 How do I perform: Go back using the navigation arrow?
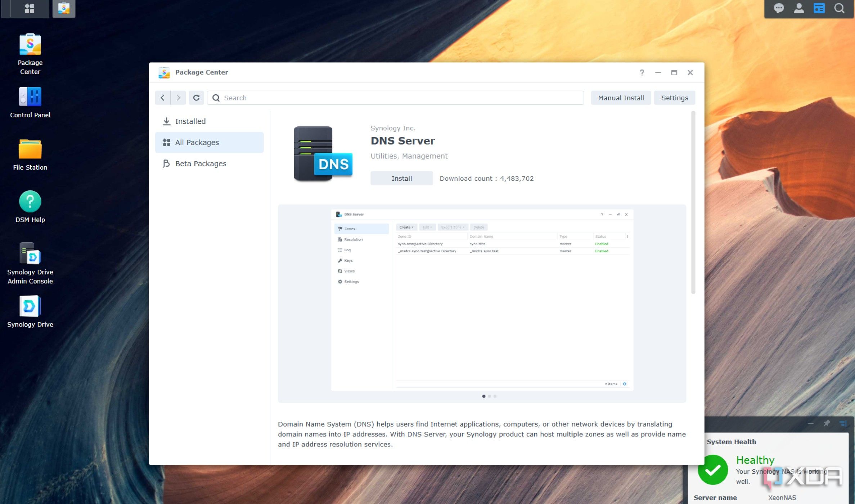point(162,98)
